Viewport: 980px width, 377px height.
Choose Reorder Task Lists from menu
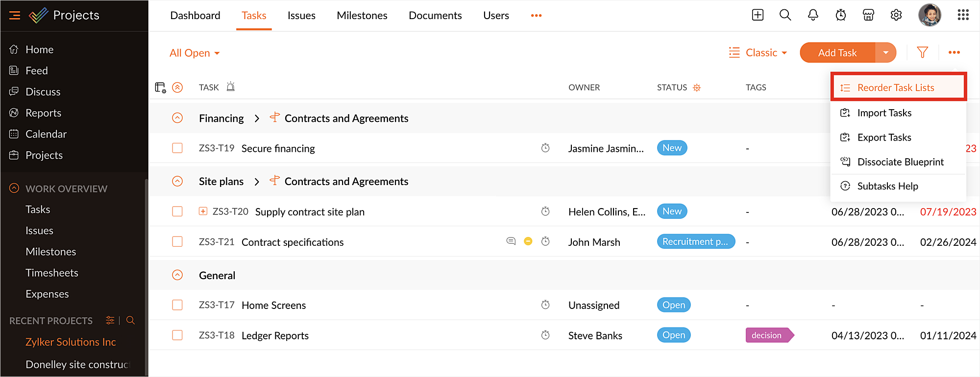[895, 88]
